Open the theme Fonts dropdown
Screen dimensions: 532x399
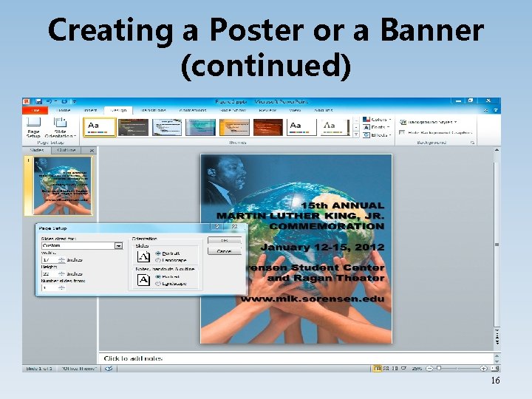click(376, 127)
